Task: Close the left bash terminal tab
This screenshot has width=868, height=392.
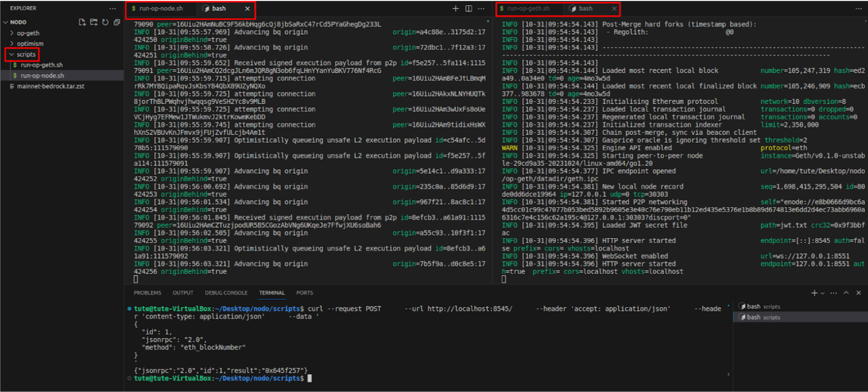Action: click(247, 9)
